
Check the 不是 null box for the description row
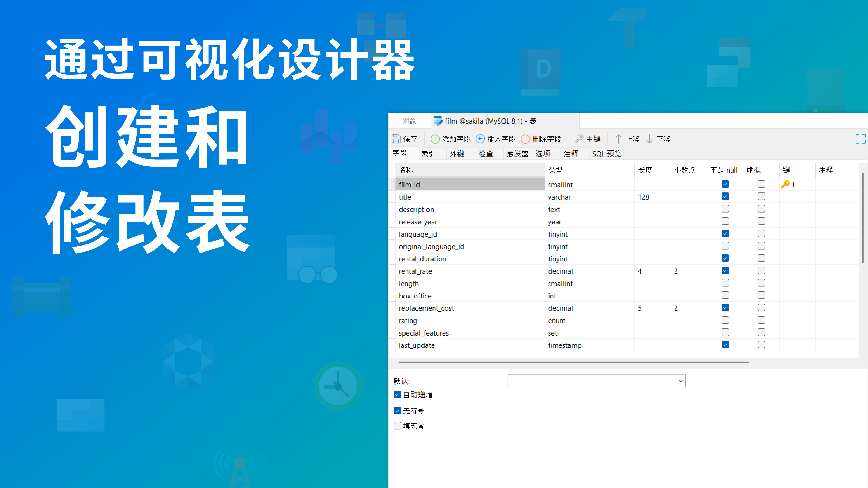click(725, 209)
